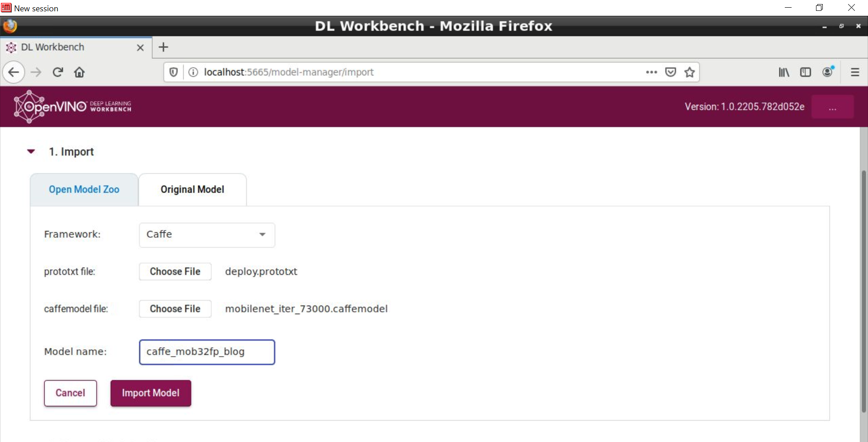This screenshot has height=442, width=868.
Task: Click the deploy.prototxt file name
Action: 261,272
